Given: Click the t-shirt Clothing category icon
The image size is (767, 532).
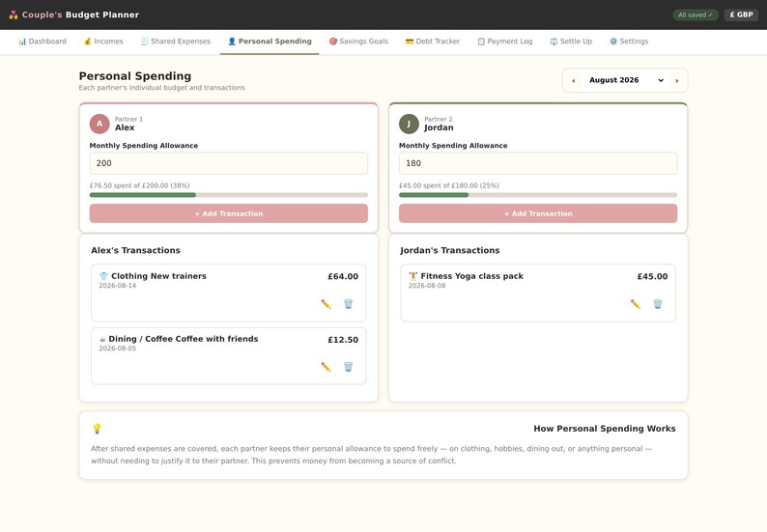Looking at the screenshot, I should click(x=103, y=276).
